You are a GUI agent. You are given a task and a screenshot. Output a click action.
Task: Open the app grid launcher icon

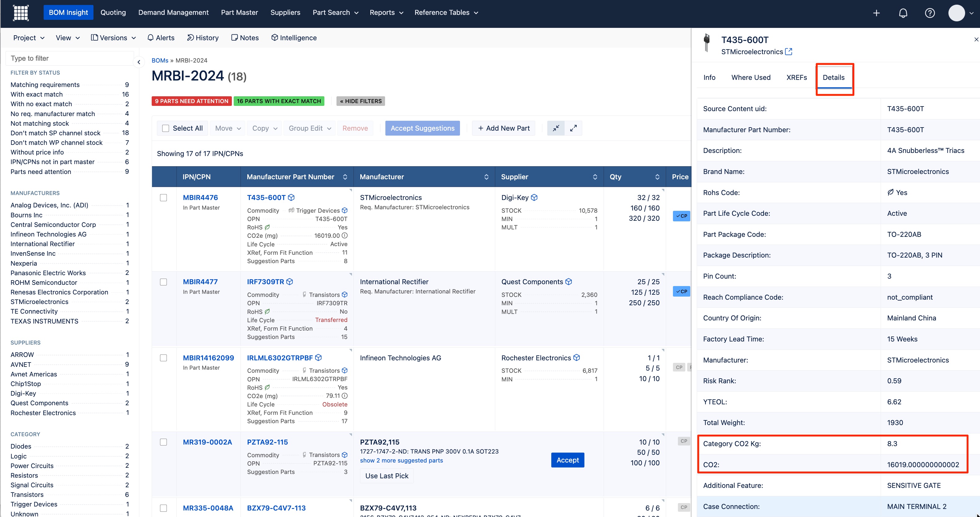(20, 13)
